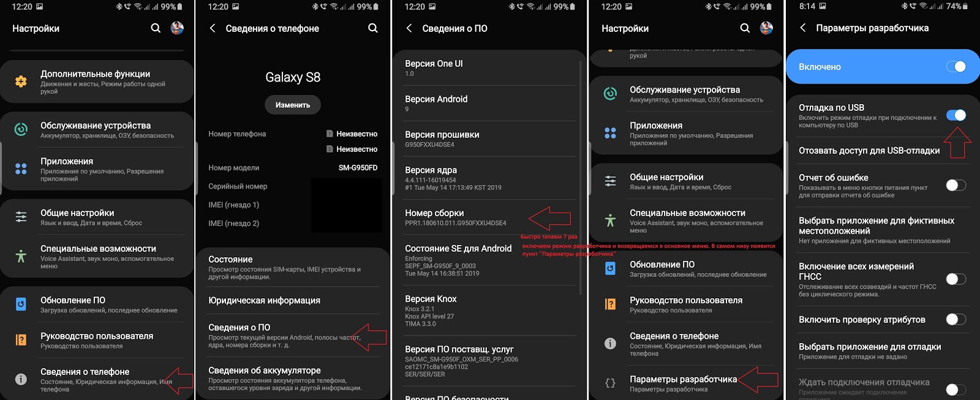The width and height of the screenshot is (980, 400).
Task: Open Сведения об аккумуляторе entry
Action: (293, 379)
